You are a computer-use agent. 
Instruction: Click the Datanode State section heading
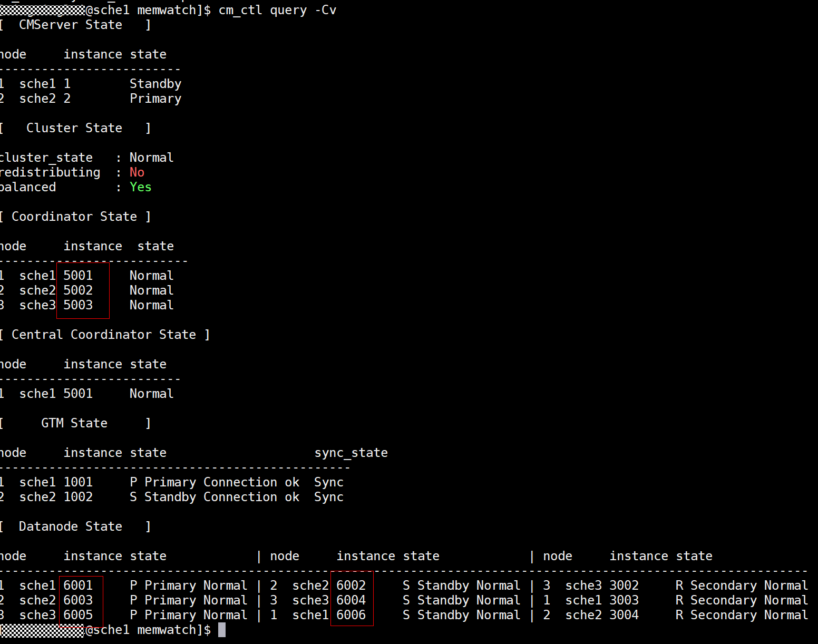point(71,526)
